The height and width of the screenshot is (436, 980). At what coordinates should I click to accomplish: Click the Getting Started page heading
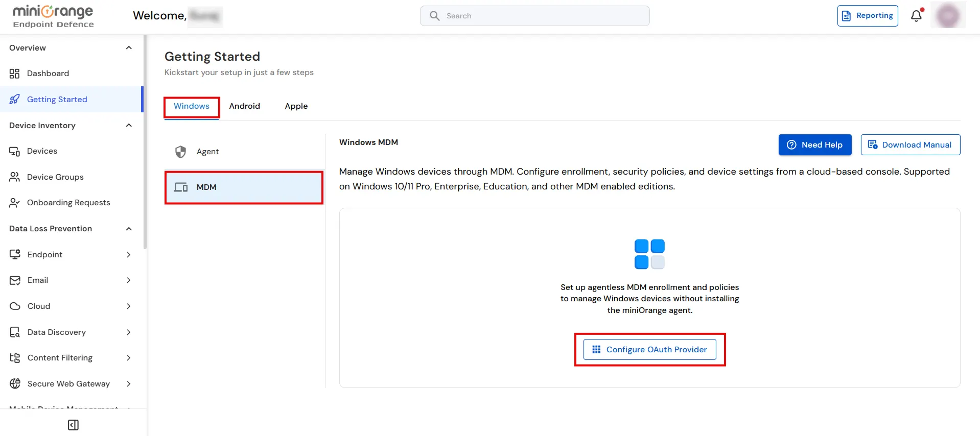tap(212, 57)
